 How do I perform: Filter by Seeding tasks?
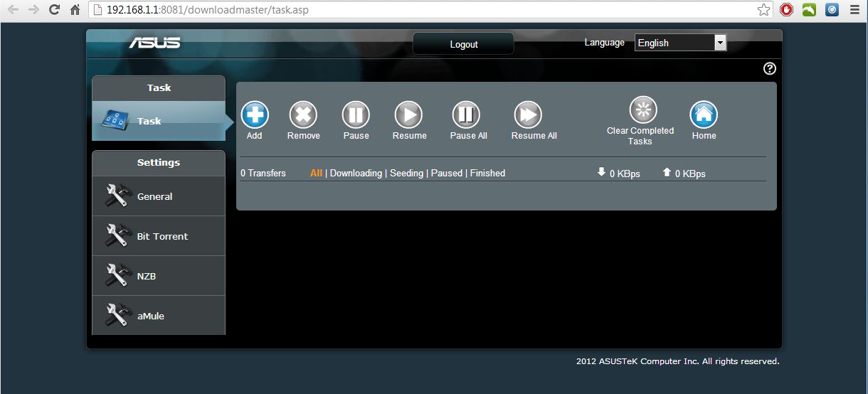pyautogui.click(x=406, y=173)
